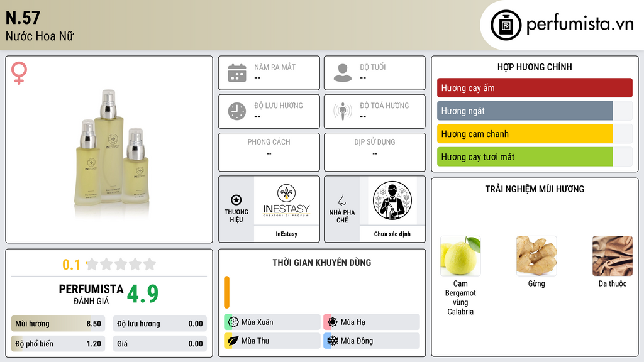Image resolution: width=644 pixels, height=362 pixels.
Task: Click the Dịp sử dụng info box
Action: (375, 152)
